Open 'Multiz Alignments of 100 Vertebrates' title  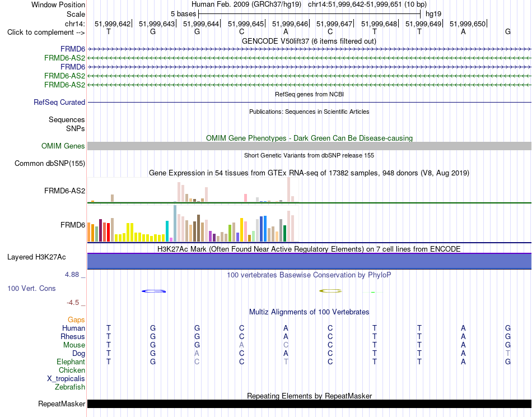pos(309,312)
